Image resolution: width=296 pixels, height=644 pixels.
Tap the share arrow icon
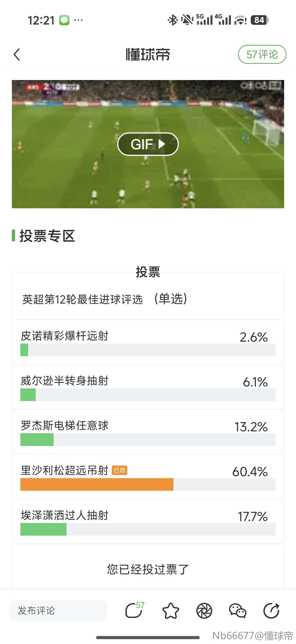(271, 611)
